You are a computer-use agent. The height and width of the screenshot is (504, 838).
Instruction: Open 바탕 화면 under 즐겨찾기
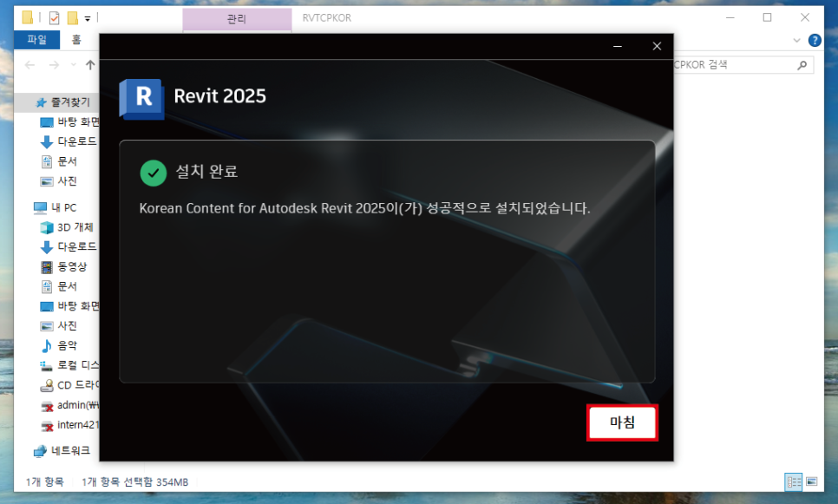point(69,121)
